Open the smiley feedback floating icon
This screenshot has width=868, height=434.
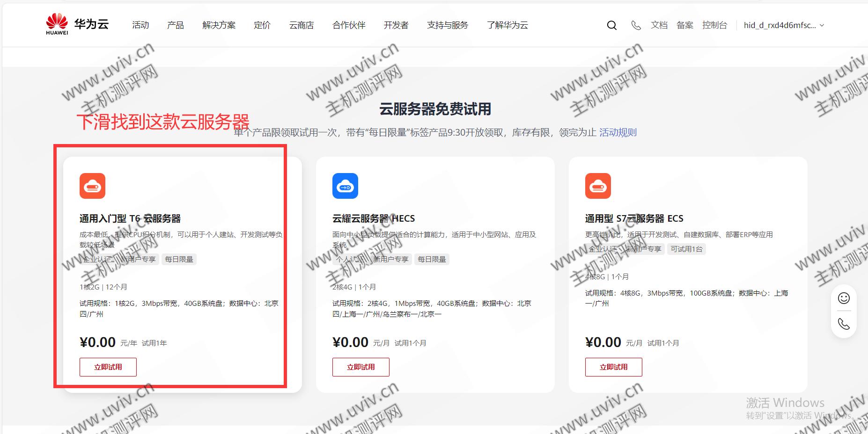[x=844, y=298]
